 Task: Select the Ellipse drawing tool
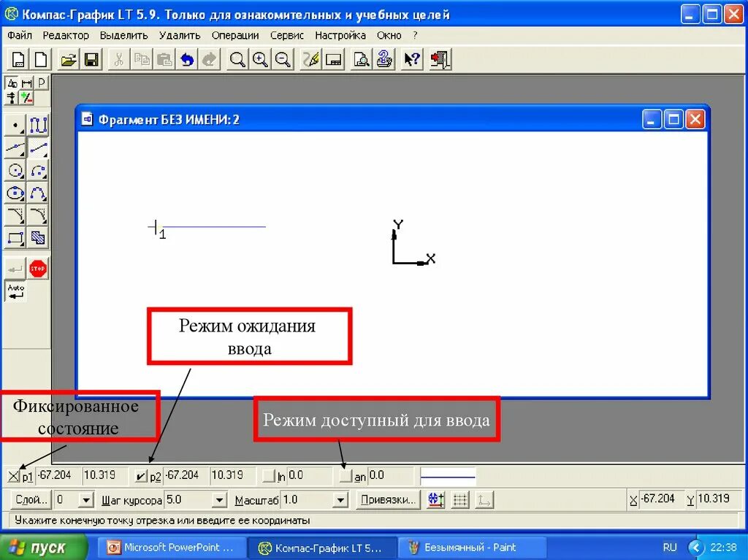[x=15, y=193]
